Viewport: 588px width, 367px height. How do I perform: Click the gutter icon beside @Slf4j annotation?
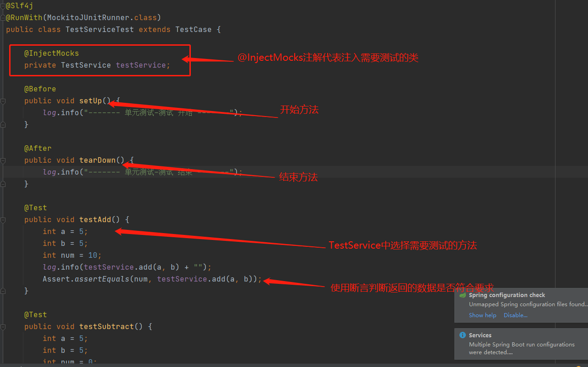click(3, 5)
